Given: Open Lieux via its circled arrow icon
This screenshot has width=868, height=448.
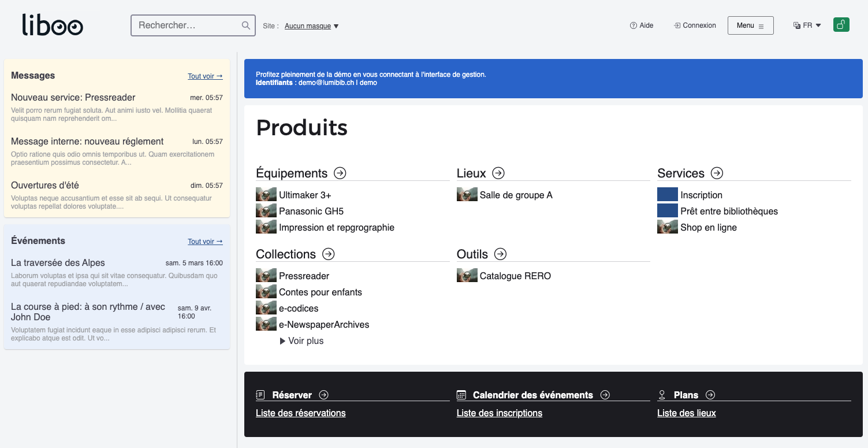Looking at the screenshot, I should [x=497, y=173].
